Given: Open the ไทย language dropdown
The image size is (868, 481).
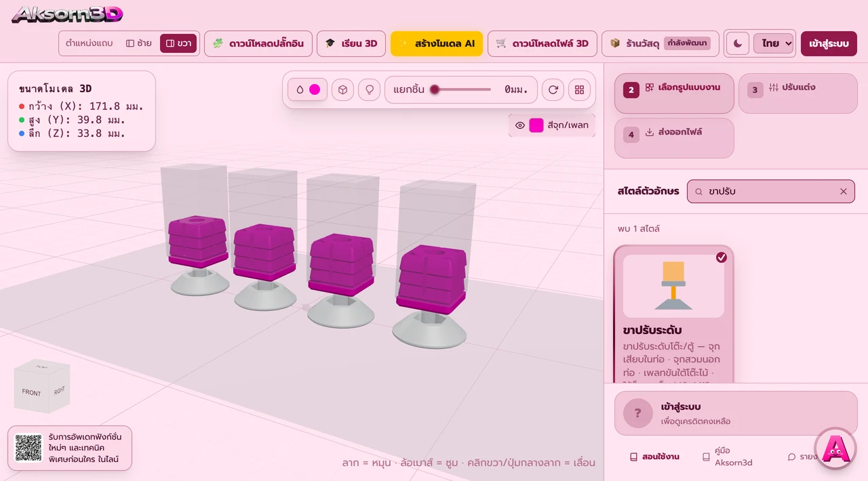Looking at the screenshot, I should [x=774, y=43].
